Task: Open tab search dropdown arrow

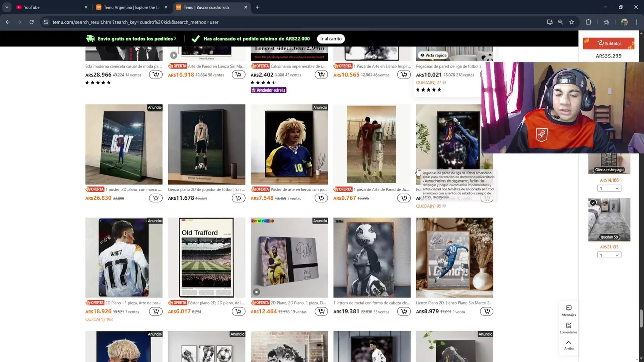Action: pyautogui.click(x=7, y=7)
